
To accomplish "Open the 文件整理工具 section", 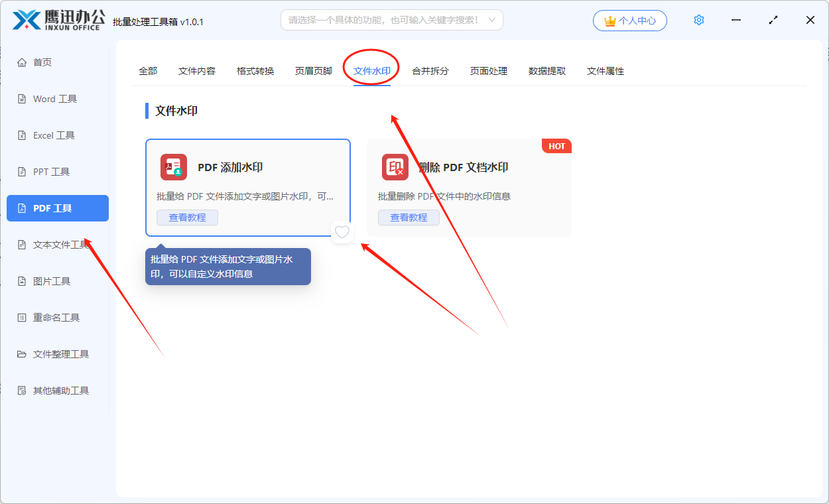I will coord(53,353).
